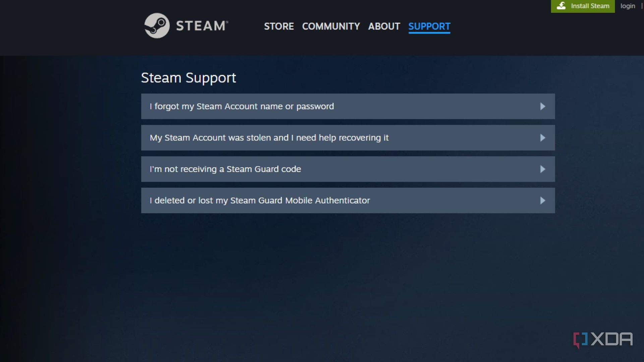Select 'I forgot my Steam Account name or password'
The height and width of the screenshot is (362, 644).
click(x=348, y=106)
